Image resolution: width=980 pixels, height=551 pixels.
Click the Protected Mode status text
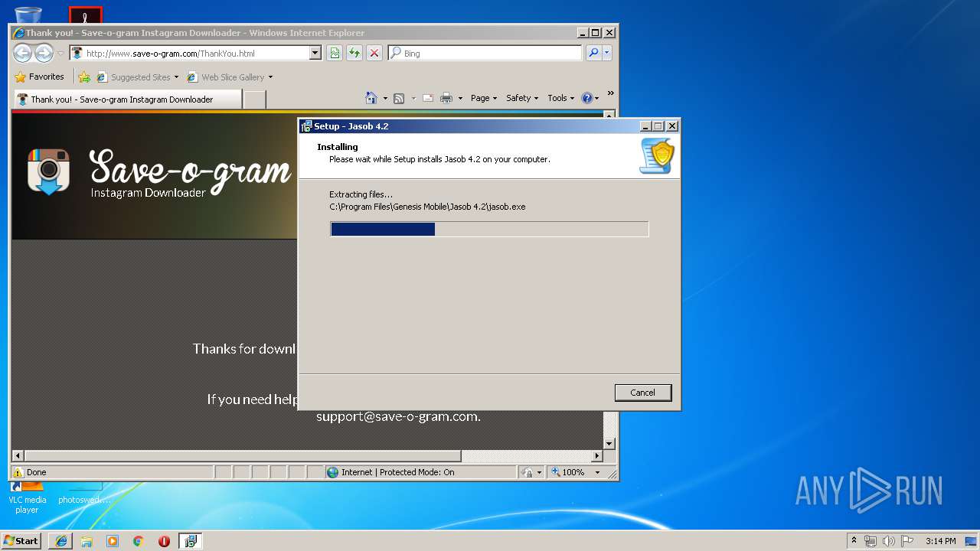click(397, 472)
